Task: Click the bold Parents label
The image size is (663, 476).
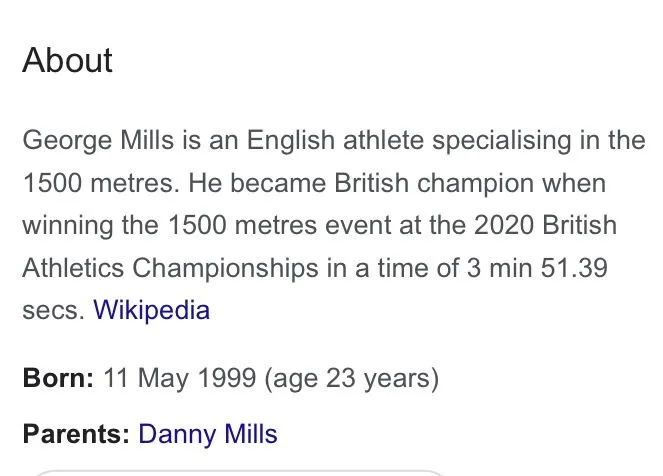Action: (x=76, y=434)
